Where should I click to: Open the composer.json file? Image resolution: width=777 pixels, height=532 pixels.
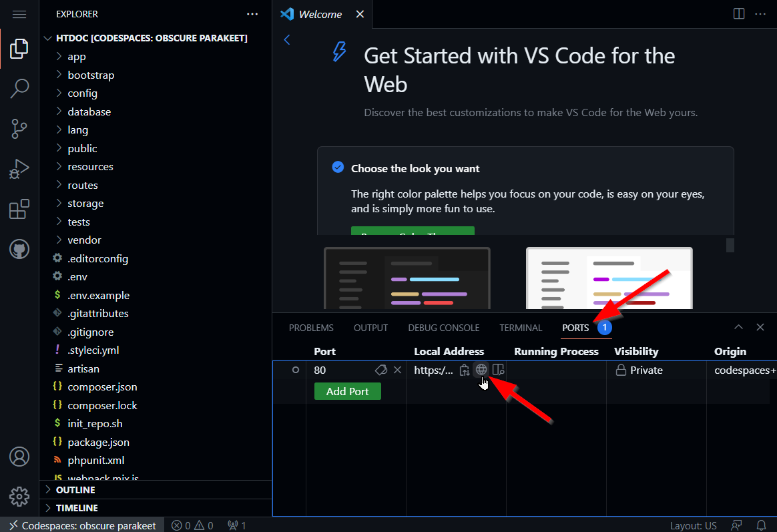click(x=156, y=387)
